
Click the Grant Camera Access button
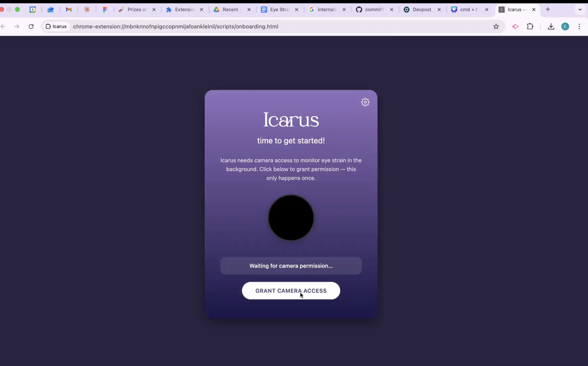point(291,291)
